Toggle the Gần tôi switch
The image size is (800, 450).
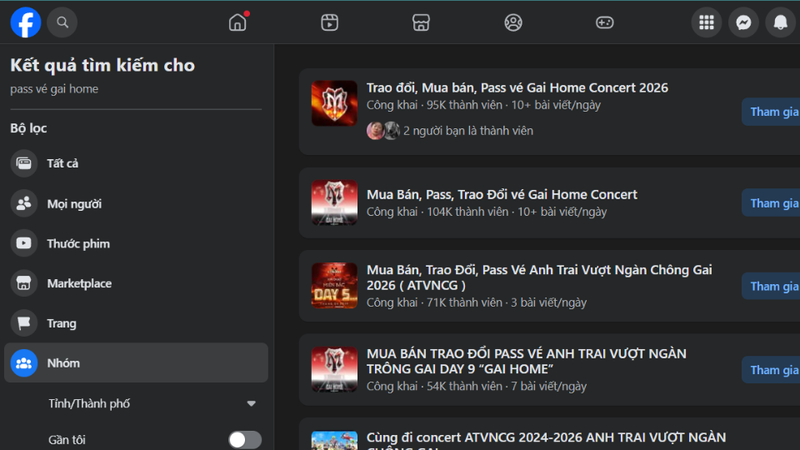point(245,440)
